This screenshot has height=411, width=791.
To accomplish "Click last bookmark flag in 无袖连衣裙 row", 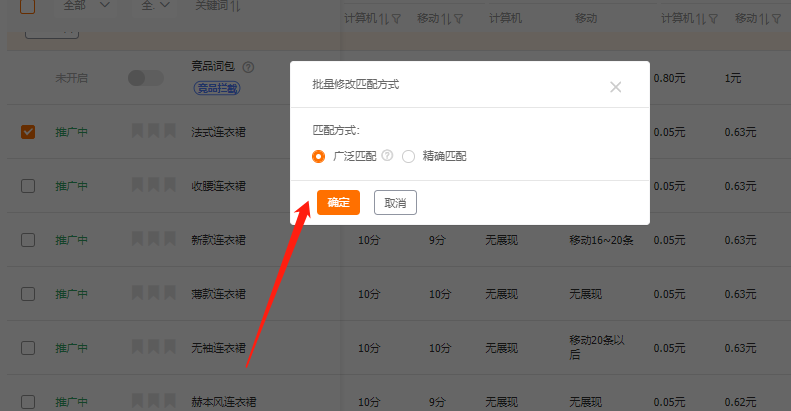I will pos(170,346).
